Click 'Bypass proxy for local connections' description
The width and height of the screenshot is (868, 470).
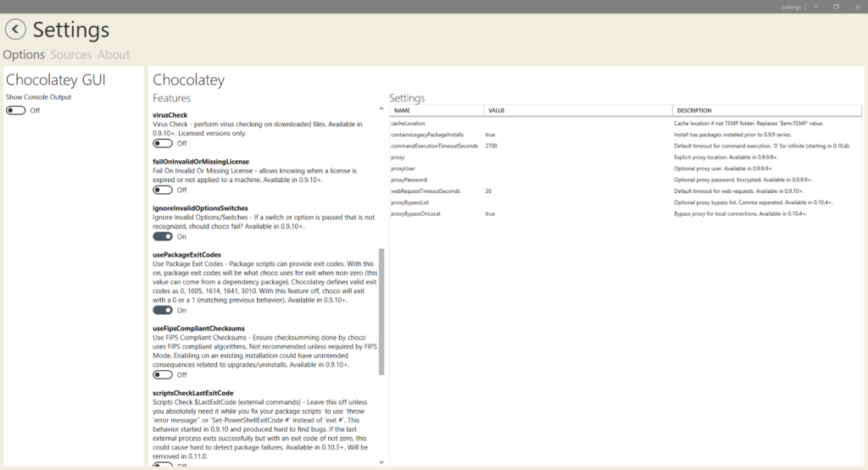tap(740, 214)
